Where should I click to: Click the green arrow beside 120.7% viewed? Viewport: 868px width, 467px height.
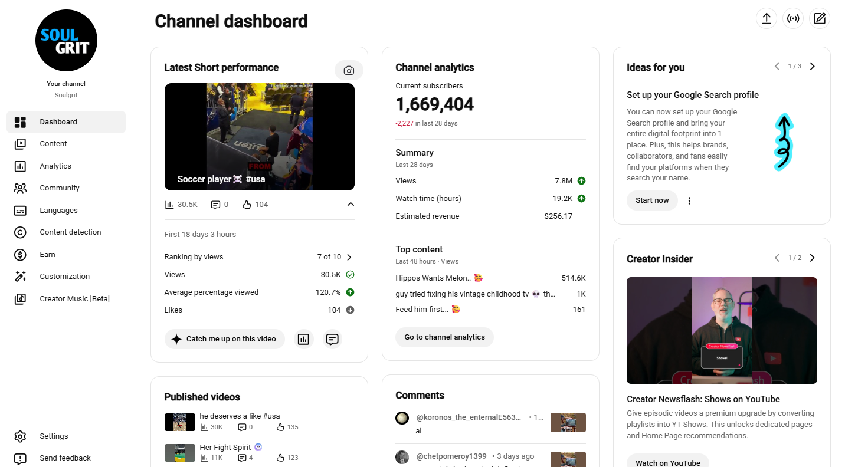click(x=350, y=292)
